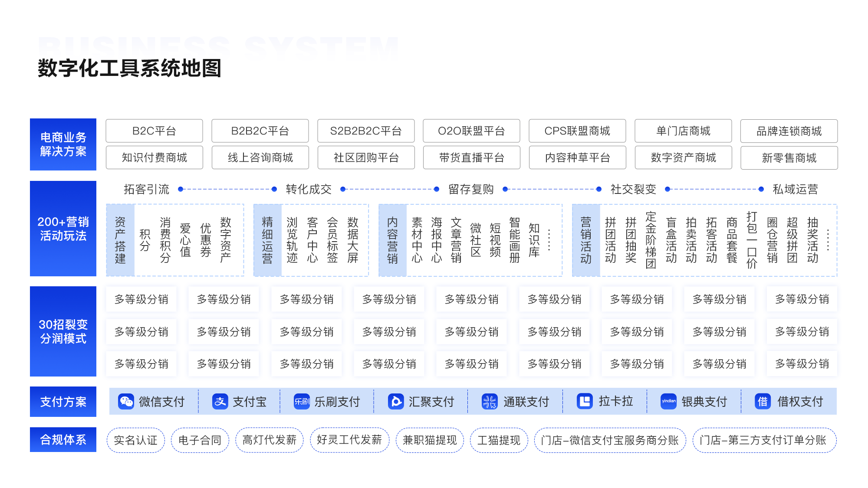Click the 兼职猫提现 pill
This screenshot has width=868, height=488.
pyautogui.click(x=430, y=440)
